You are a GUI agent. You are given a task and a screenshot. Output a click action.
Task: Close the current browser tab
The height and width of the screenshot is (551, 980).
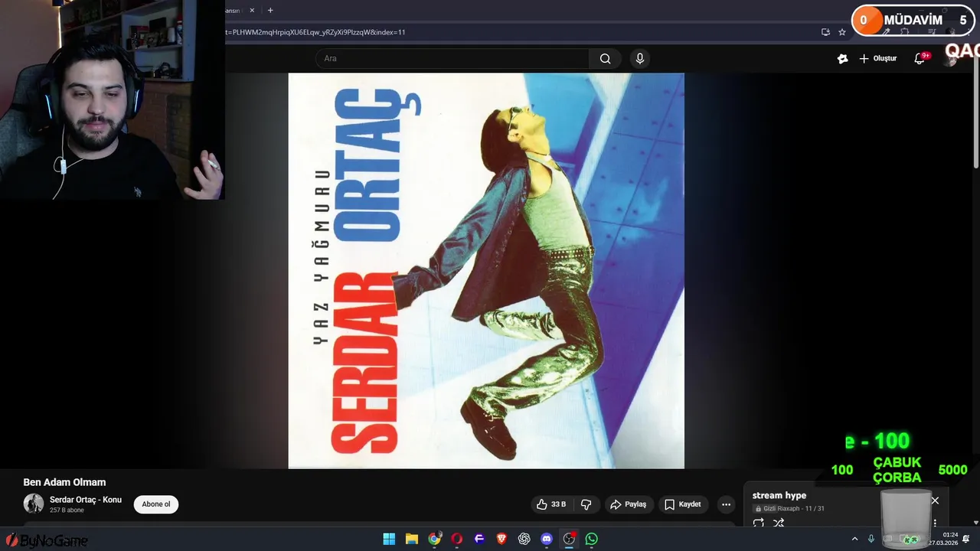pos(252,11)
